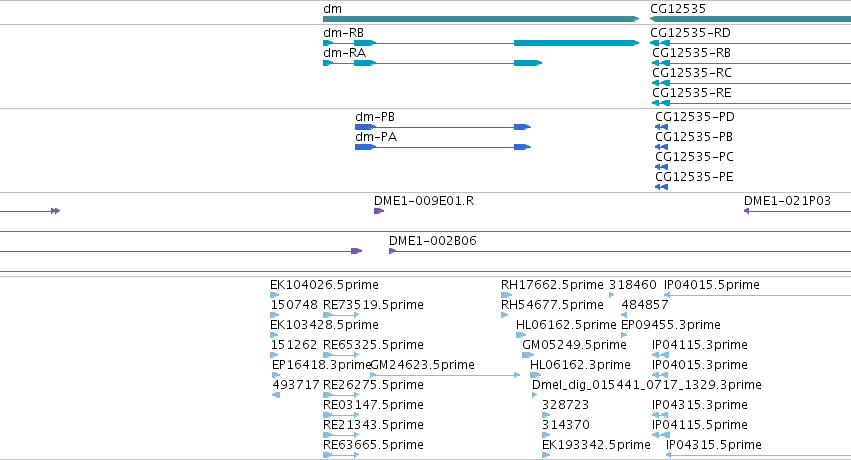The width and height of the screenshot is (851, 460).
Task: Select the dm gene bar
Action: 481,19
